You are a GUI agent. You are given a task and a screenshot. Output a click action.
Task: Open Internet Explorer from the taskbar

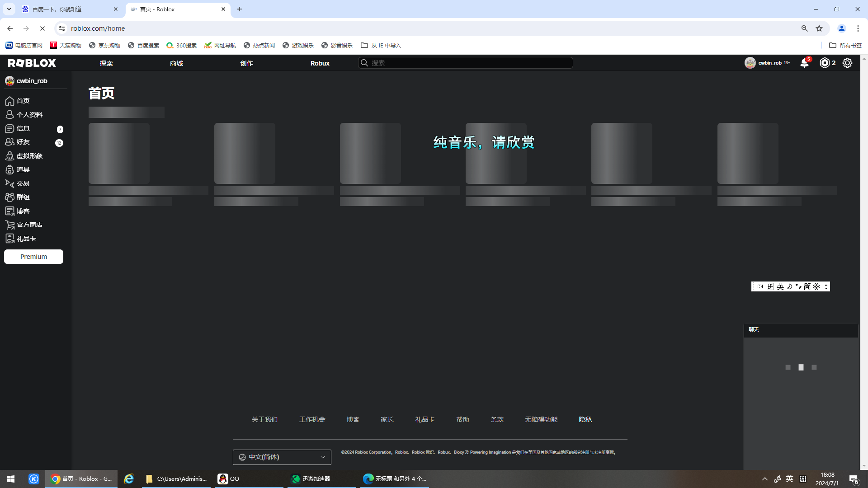(x=129, y=479)
